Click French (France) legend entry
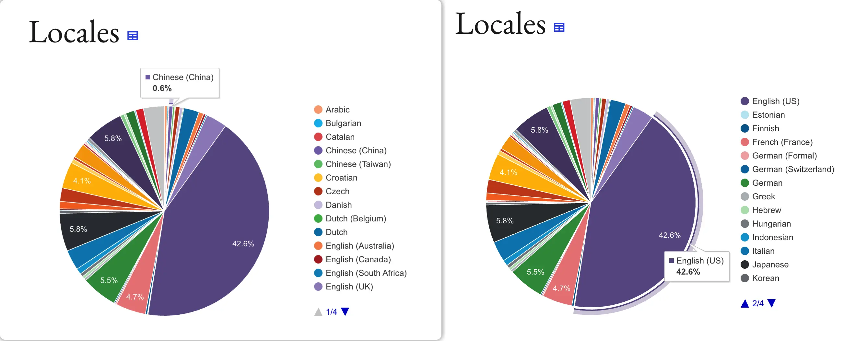This screenshot has height=341, width=868. [777, 142]
